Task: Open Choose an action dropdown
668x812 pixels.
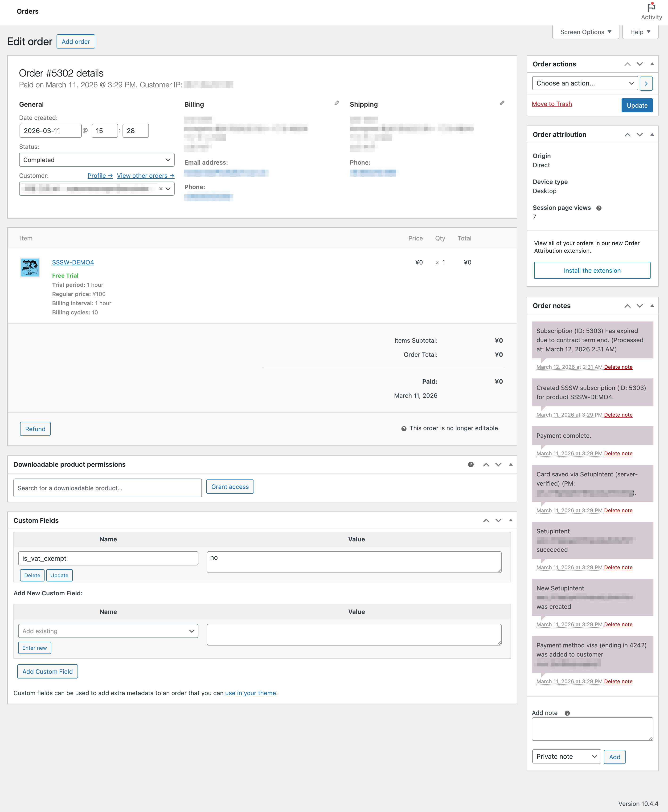Action: tap(585, 83)
